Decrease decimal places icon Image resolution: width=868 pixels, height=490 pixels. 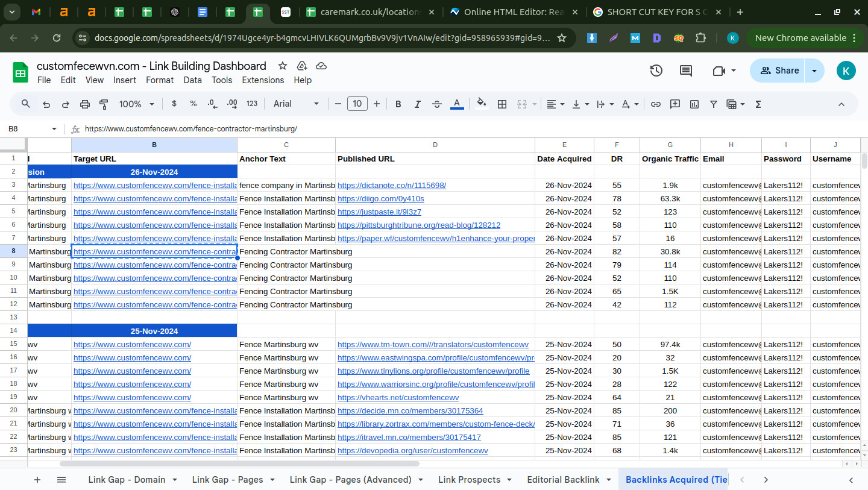tap(212, 104)
